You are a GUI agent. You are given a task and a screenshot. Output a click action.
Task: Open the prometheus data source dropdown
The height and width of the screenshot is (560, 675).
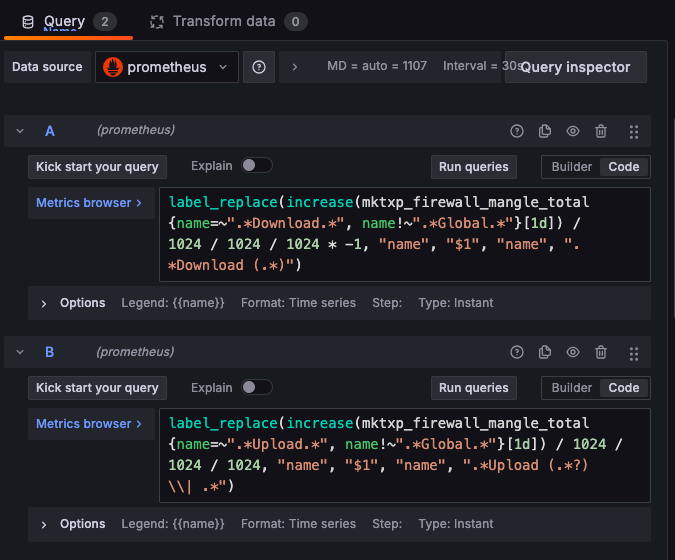[167, 67]
